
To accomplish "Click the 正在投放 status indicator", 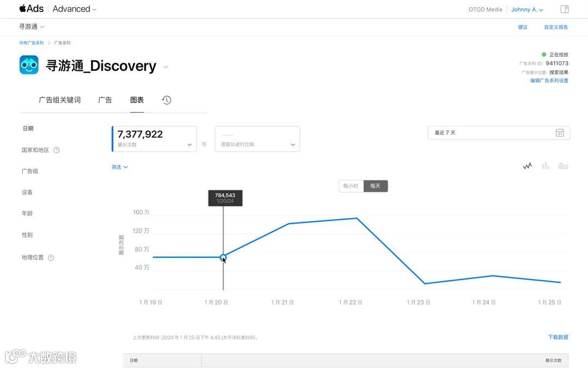I will [x=555, y=55].
